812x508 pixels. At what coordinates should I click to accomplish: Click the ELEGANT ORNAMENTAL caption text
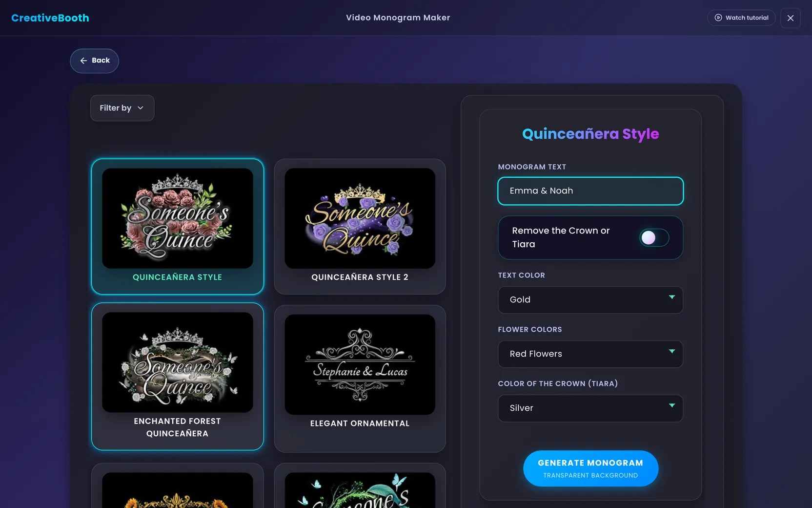click(360, 423)
